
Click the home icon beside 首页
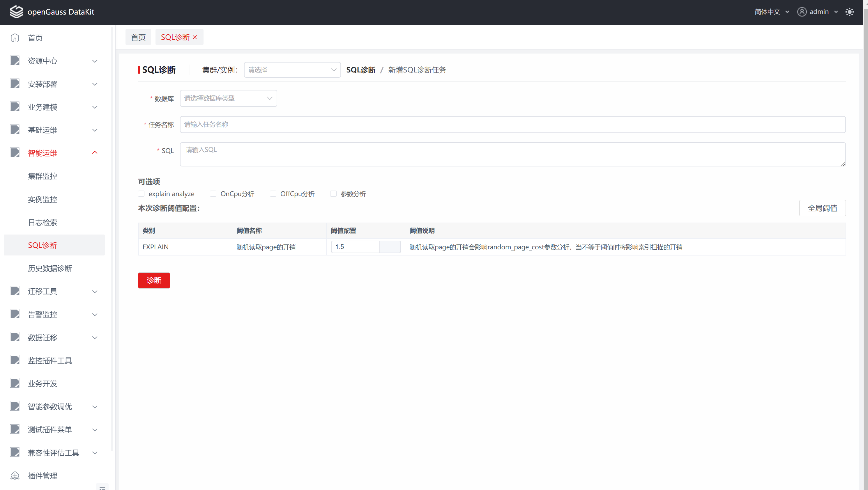pos(15,38)
